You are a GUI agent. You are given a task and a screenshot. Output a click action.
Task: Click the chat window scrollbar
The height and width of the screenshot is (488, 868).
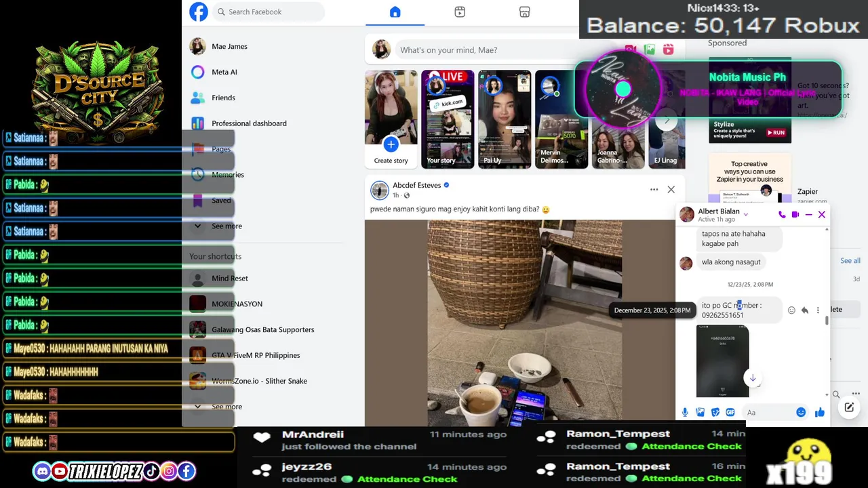tap(826, 321)
